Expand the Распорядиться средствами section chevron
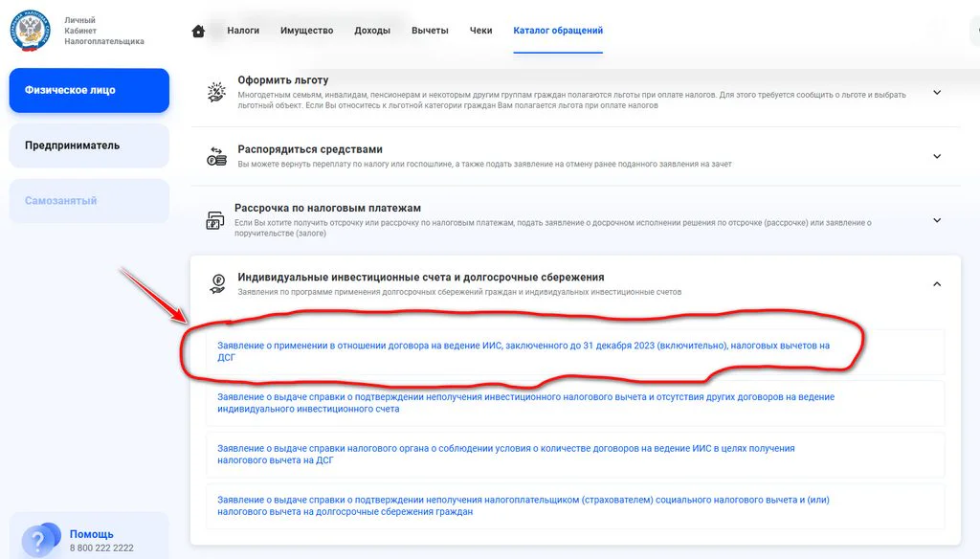This screenshot has width=980, height=559. (937, 156)
